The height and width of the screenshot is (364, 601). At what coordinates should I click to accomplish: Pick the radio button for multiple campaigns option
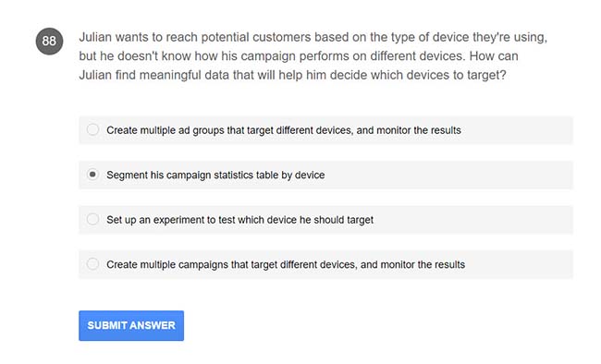click(x=92, y=264)
